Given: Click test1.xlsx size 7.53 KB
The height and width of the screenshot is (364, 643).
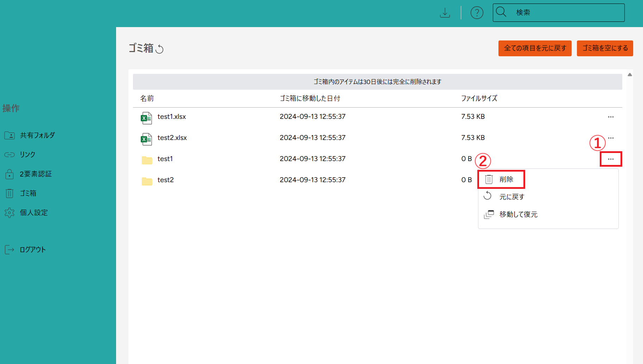Looking at the screenshot, I should 473,117.
